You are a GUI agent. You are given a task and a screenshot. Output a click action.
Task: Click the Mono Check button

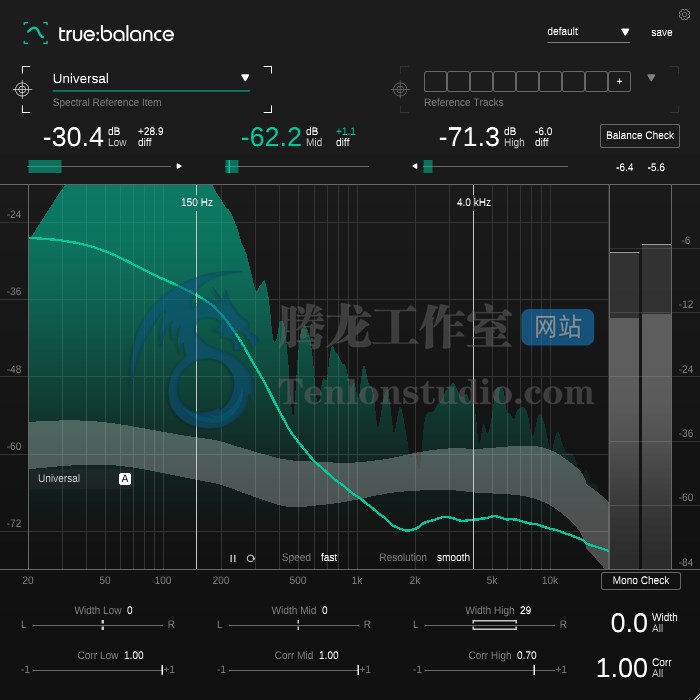[x=641, y=580]
